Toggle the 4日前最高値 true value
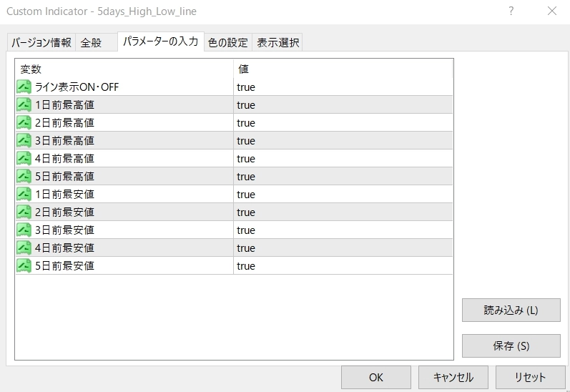 pyautogui.click(x=246, y=159)
